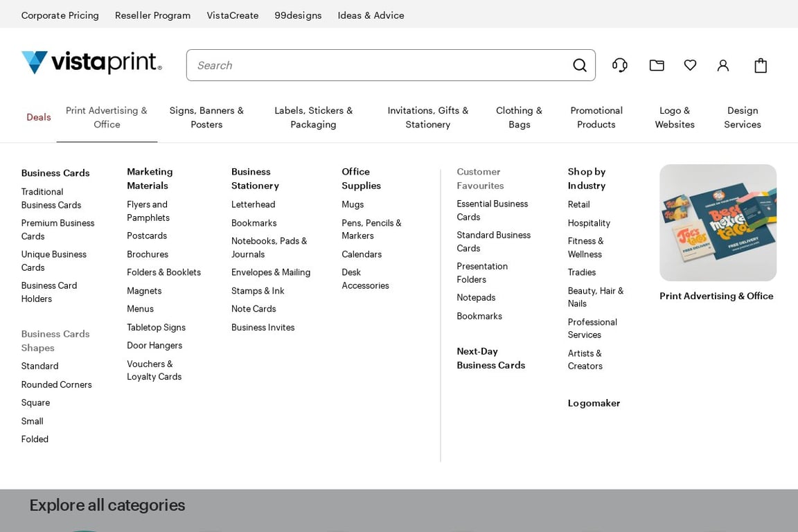Open Presentation Folders

point(482,273)
